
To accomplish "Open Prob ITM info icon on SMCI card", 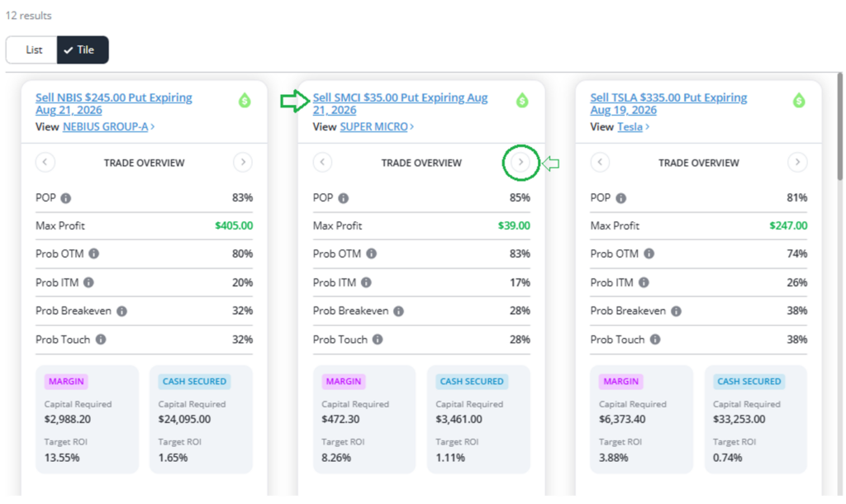I will coord(366,283).
